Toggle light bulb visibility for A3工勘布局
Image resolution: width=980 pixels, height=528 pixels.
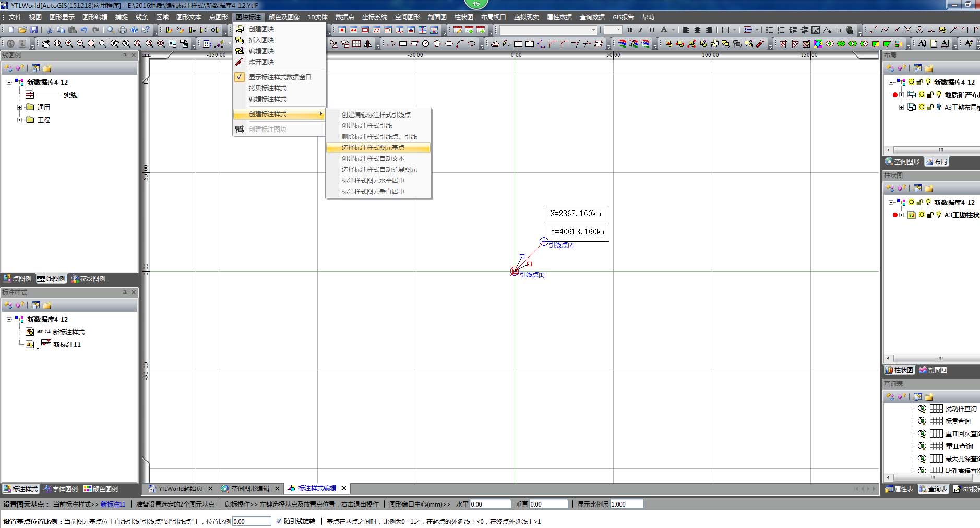pyautogui.click(x=939, y=107)
